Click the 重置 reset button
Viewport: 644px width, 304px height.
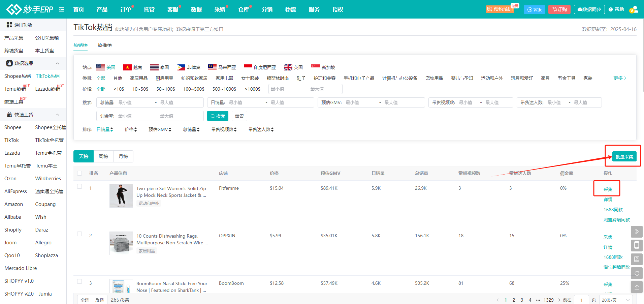[239, 116]
